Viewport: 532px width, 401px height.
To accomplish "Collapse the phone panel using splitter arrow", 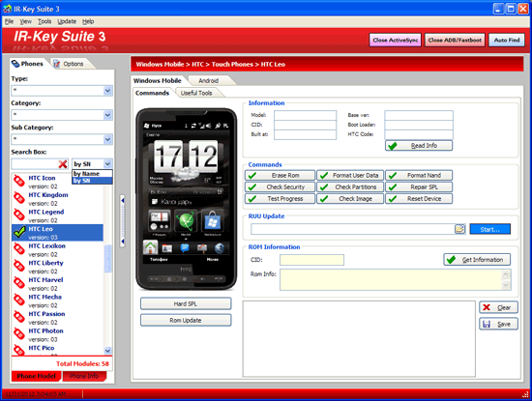I will (123, 201).
